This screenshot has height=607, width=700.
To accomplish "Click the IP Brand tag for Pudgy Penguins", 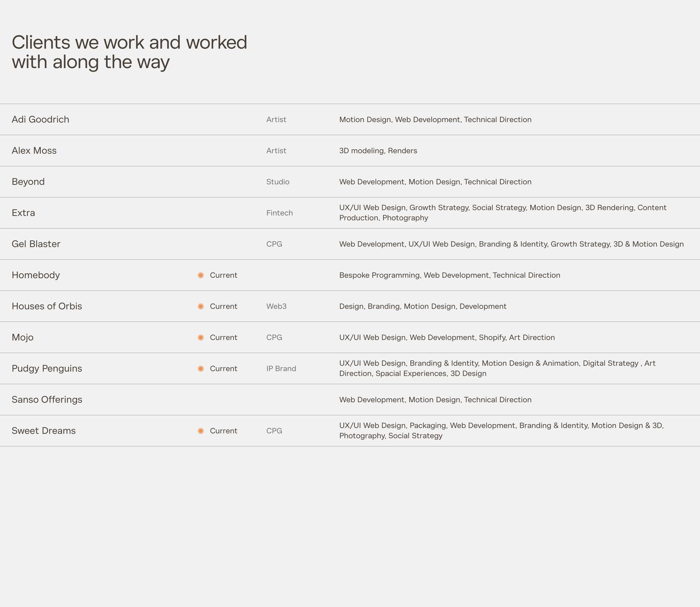I will [281, 369].
